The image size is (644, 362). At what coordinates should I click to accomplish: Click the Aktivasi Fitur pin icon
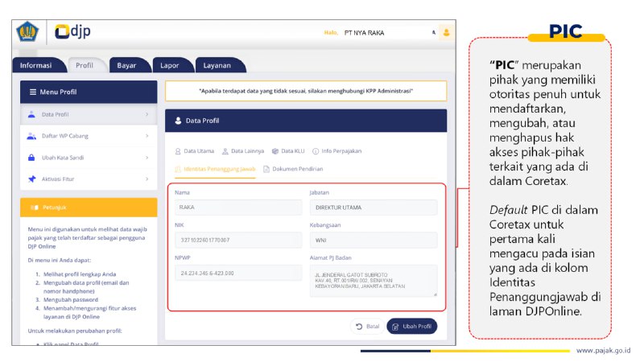[31, 179]
